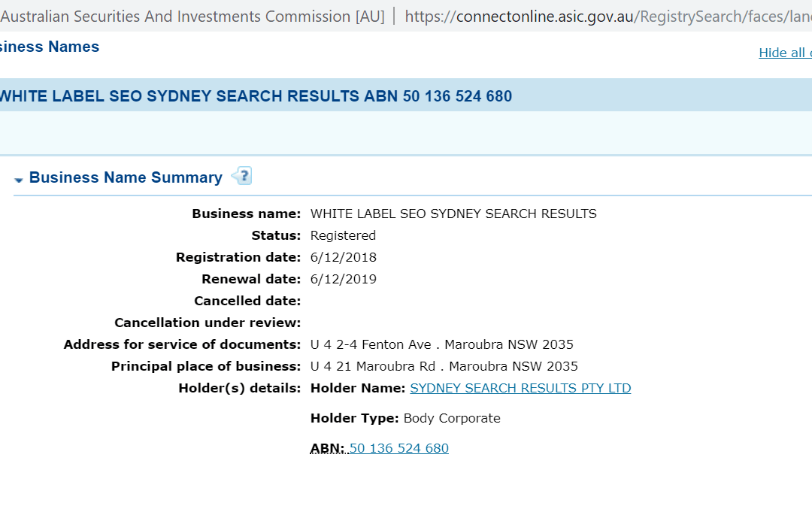Click the Australian Securities And Investments Commission site identity
Image resolution: width=812 pixels, height=506 pixels.
[192, 17]
